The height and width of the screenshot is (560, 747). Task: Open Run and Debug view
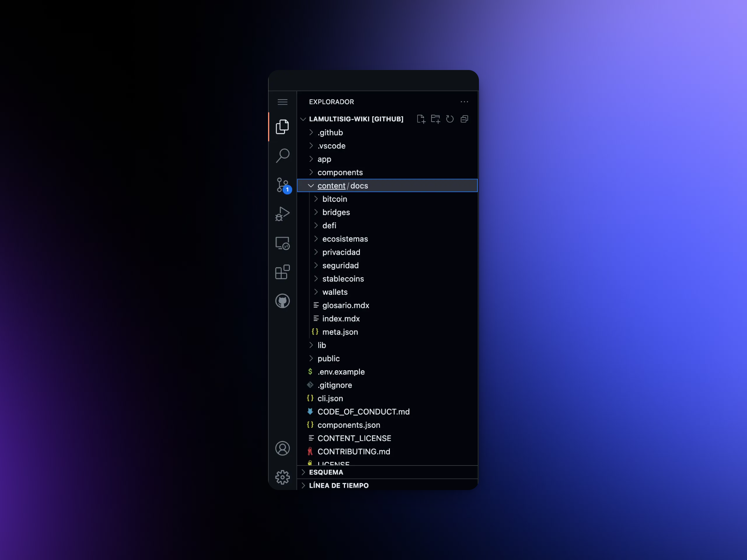coord(282,214)
